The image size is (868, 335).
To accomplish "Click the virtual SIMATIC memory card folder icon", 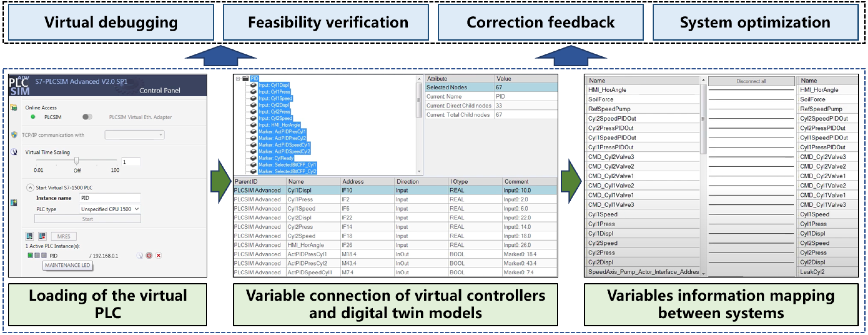I will [x=14, y=108].
